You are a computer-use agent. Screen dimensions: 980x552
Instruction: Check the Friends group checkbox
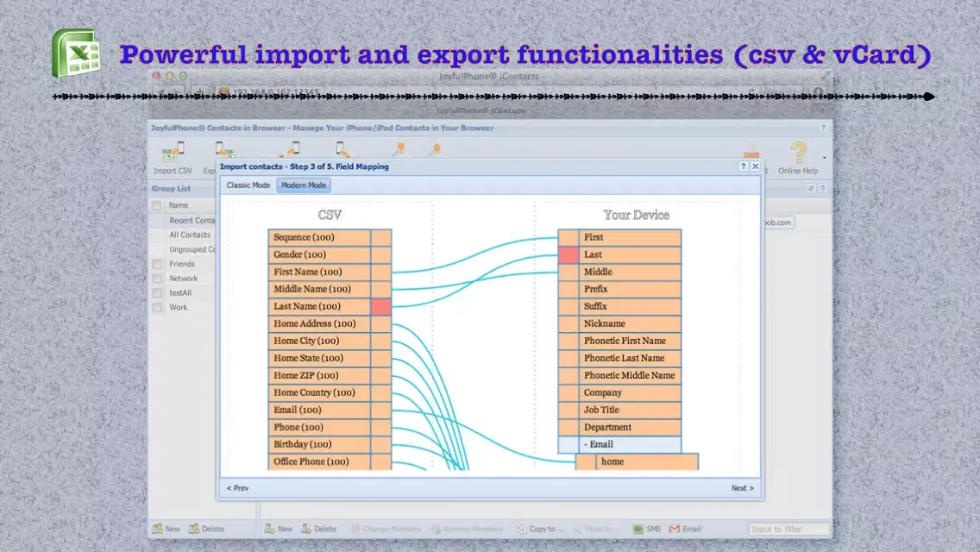pyautogui.click(x=157, y=264)
